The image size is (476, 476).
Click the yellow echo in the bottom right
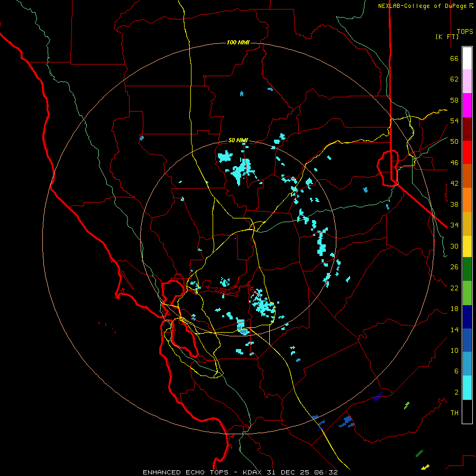tap(426, 467)
